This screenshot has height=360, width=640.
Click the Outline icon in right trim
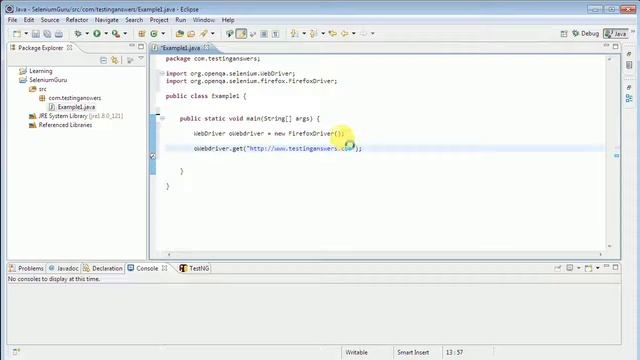tap(629, 98)
